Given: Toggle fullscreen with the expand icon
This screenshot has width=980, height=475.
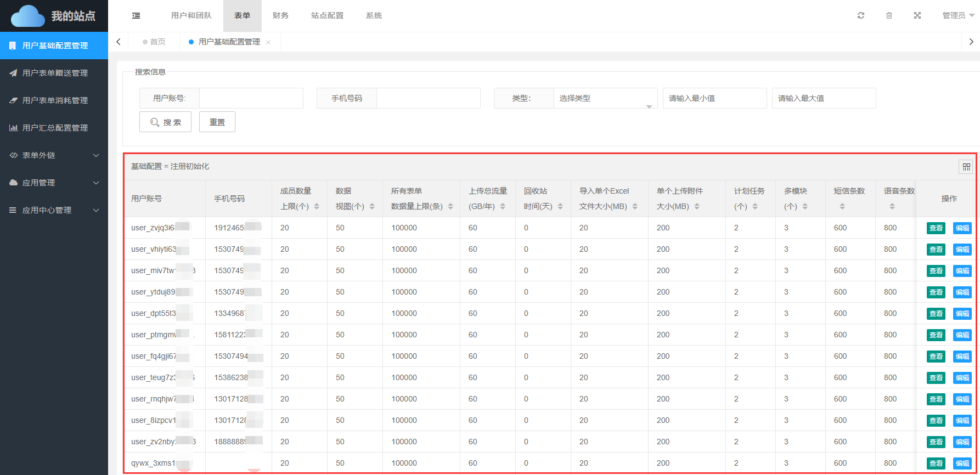Looking at the screenshot, I should pyautogui.click(x=917, y=16).
